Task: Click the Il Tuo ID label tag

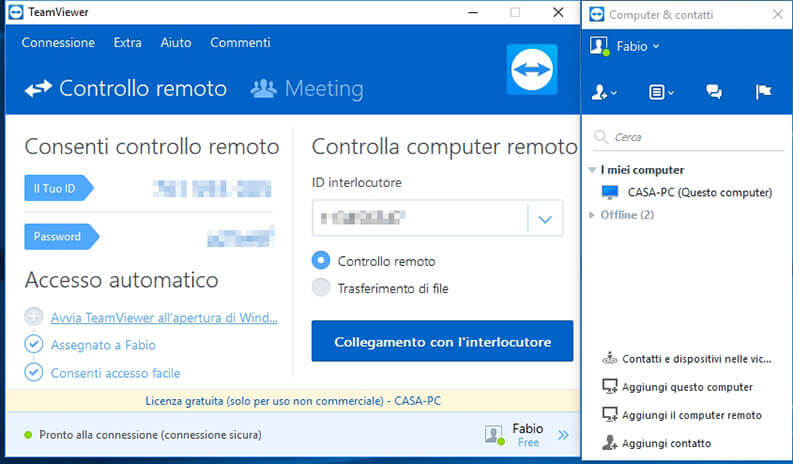Action: click(x=59, y=188)
